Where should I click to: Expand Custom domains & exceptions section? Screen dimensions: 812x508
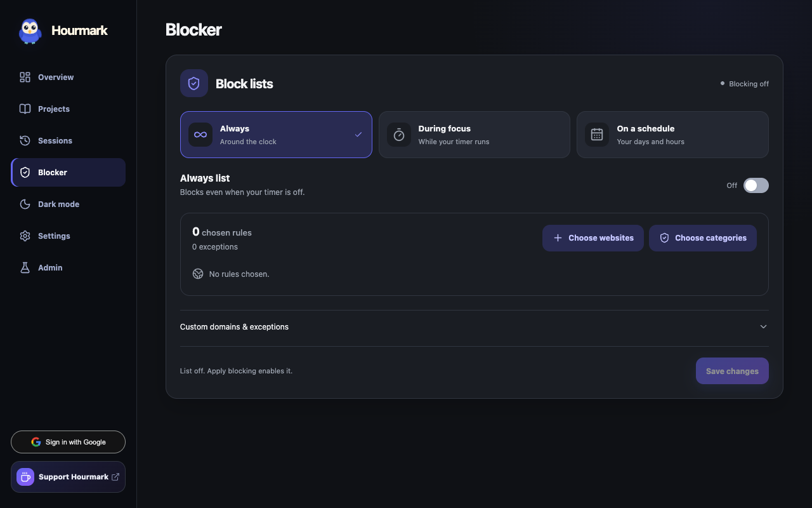[475, 327]
